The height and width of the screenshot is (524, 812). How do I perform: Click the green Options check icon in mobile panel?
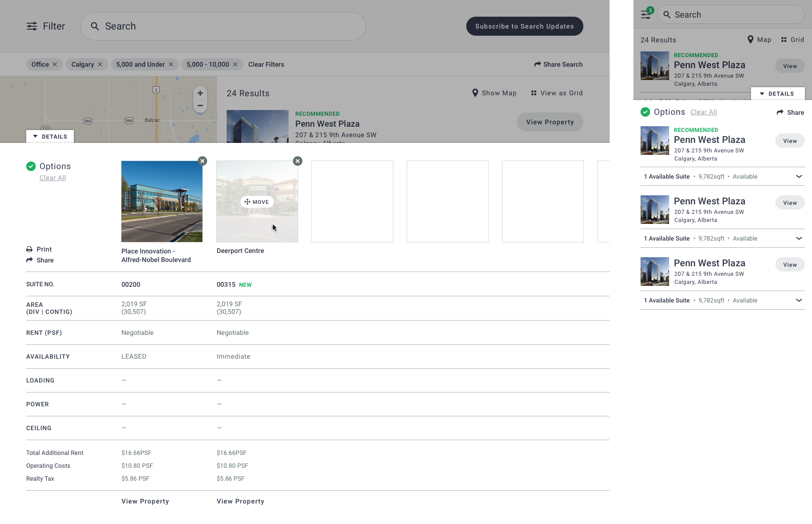coord(645,112)
